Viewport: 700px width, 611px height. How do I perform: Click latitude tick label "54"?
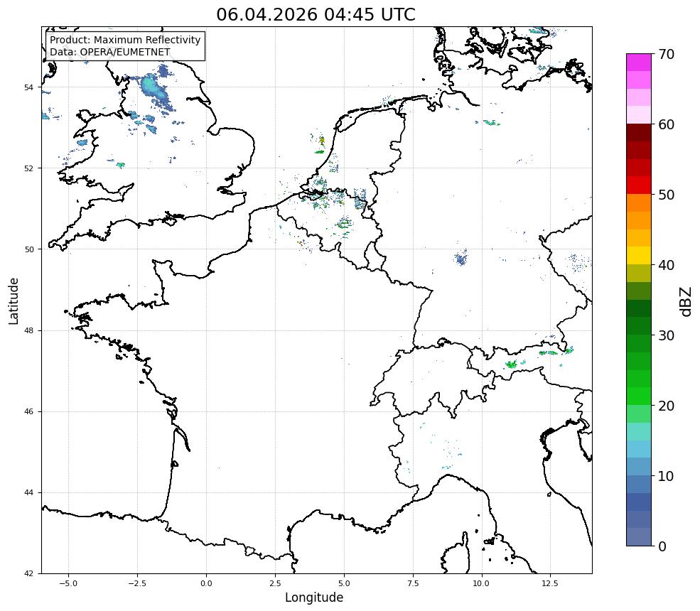pos(28,87)
